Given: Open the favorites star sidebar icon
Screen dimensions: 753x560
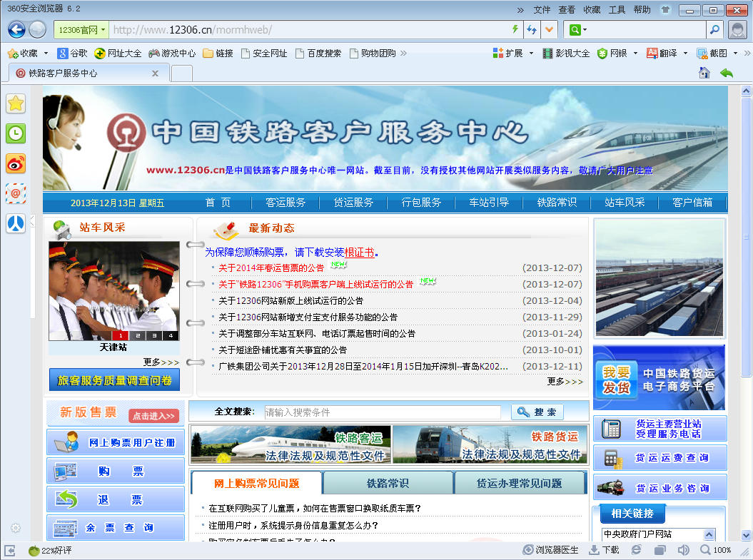Looking at the screenshot, I should tap(16, 103).
